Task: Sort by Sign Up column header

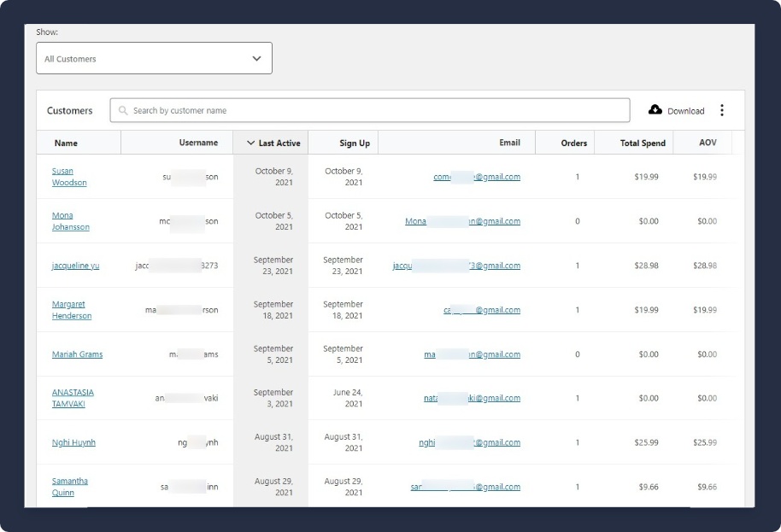Action: [355, 143]
